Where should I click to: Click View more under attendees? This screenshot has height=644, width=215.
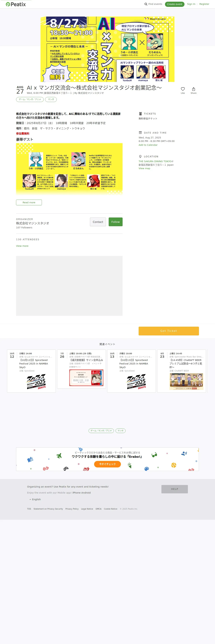22,246
